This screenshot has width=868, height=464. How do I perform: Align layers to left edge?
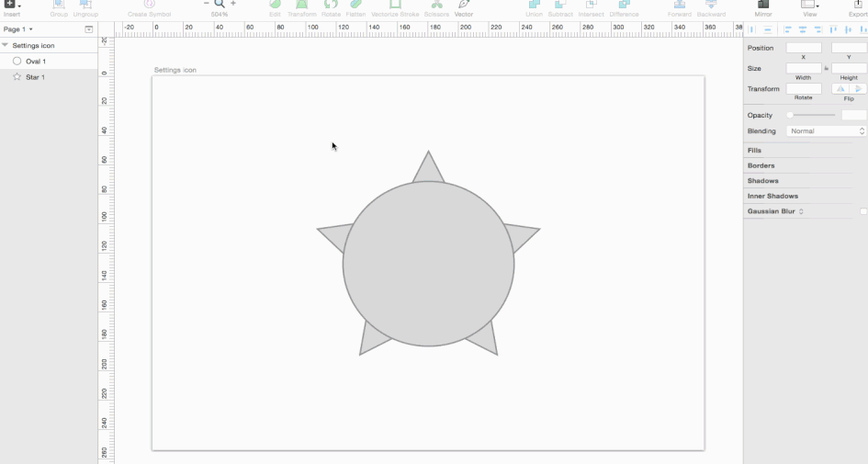coord(788,29)
